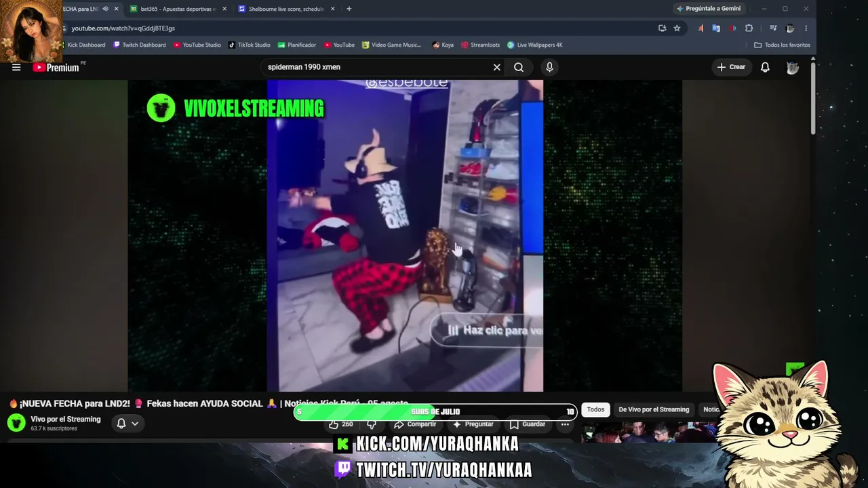The width and height of the screenshot is (868, 488).
Task: Close the Shelbourne live score tab
Action: 332,9
